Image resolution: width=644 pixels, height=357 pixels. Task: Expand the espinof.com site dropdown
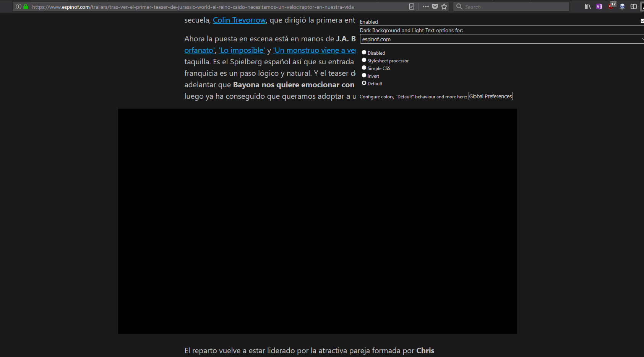point(502,39)
